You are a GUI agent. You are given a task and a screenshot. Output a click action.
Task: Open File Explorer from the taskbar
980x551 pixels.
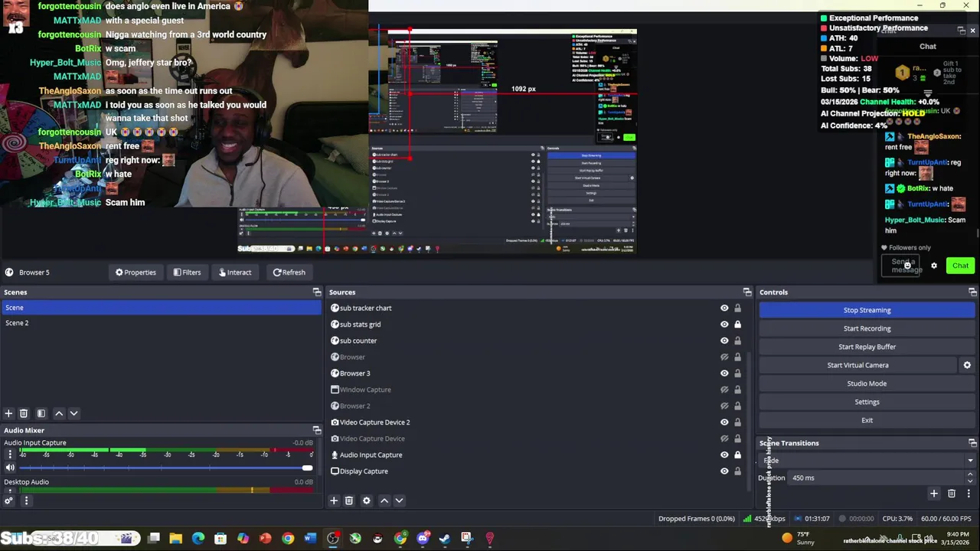[x=176, y=539]
